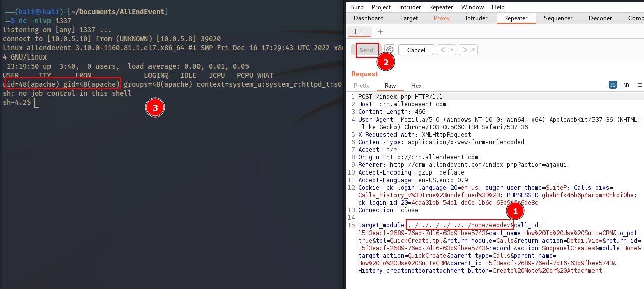The height and width of the screenshot is (289, 644).
Task: Go forward to next request in history
Action: click(x=465, y=50)
